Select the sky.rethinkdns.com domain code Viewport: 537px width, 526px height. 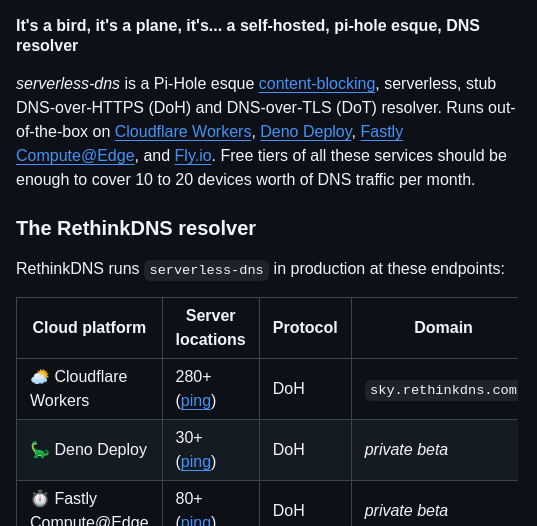(442, 390)
